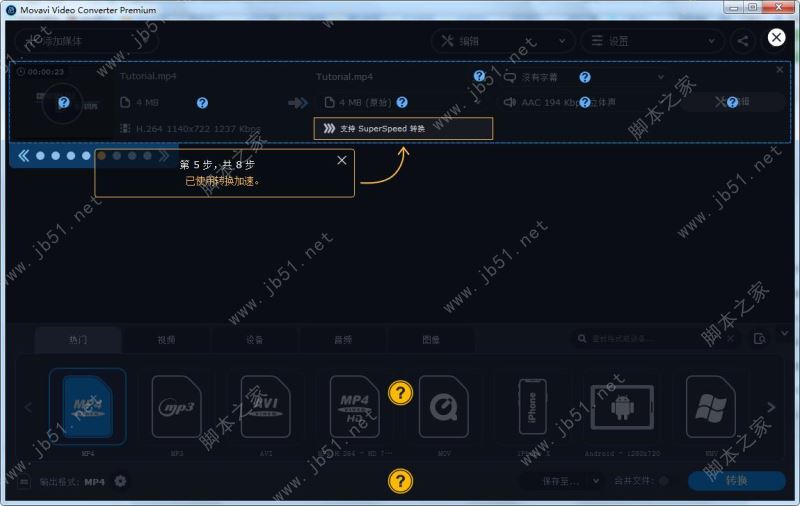This screenshot has height=506, width=800.
Task: Remove Tutorial.mp4 file from the list
Action: (x=780, y=70)
